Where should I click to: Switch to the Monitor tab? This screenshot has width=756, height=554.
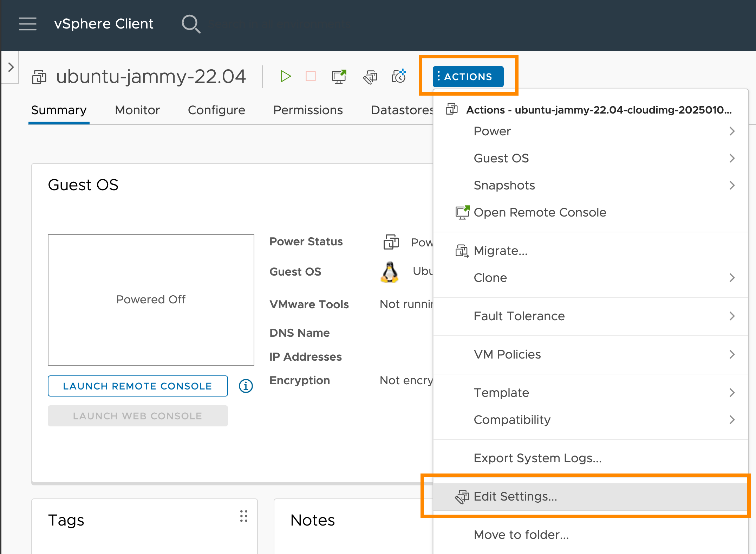pyautogui.click(x=137, y=110)
